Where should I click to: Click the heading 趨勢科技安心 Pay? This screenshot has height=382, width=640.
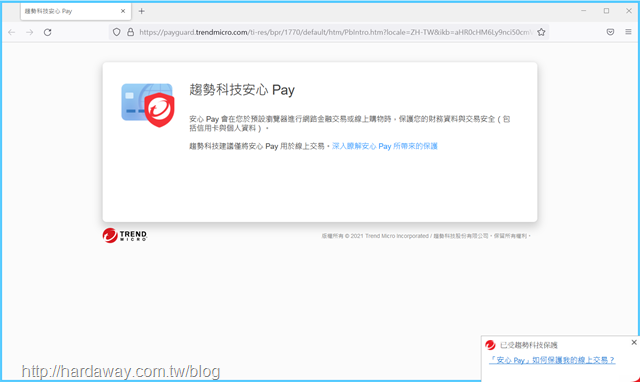242,90
